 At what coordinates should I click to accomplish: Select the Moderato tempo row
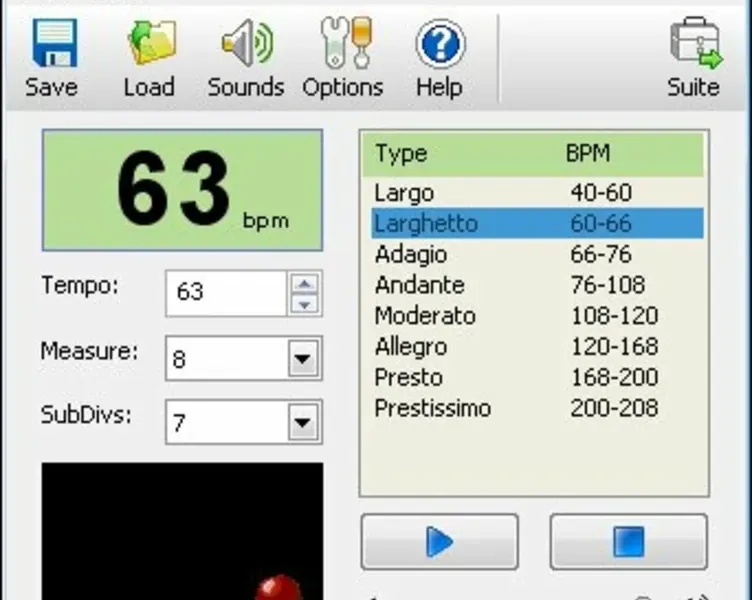click(x=537, y=316)
